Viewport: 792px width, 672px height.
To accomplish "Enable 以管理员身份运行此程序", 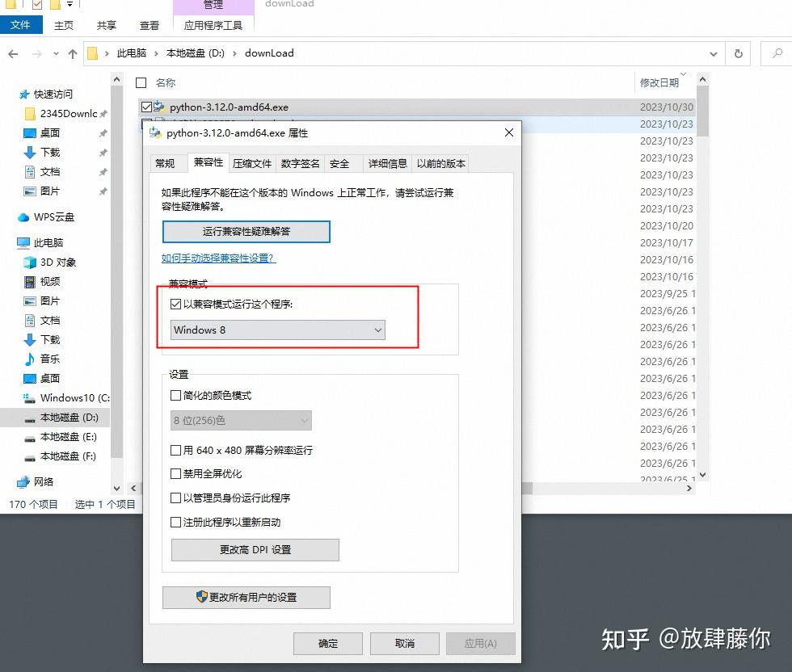I will pyautogui.click(x=175, y=498).
